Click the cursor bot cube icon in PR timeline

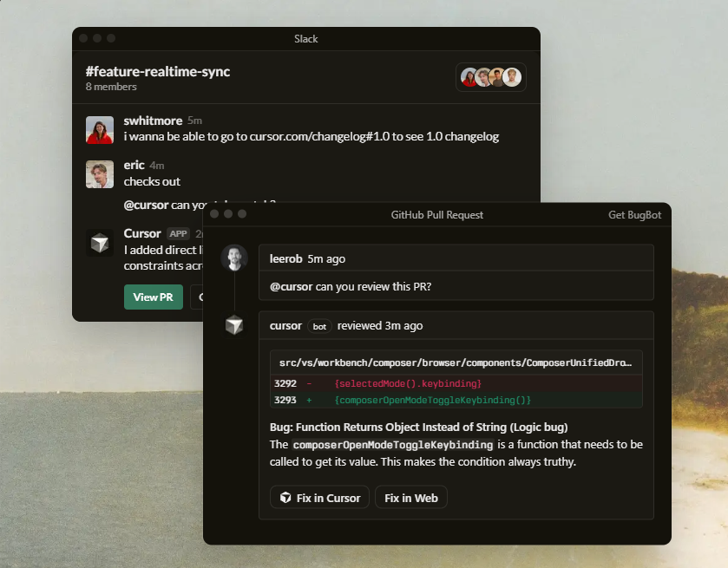tap(234, 325)
